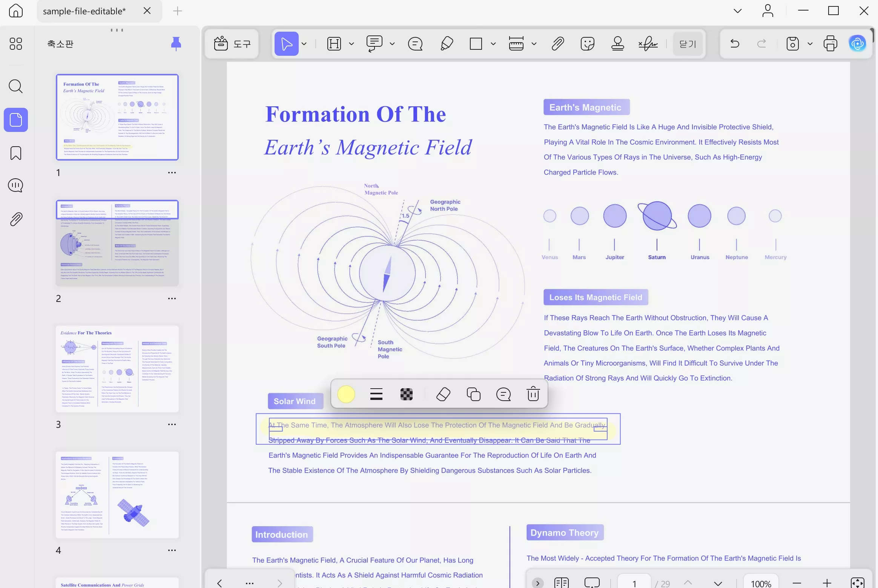
Task: Expand the measure tool dropdown arrow
Action: point(534,44)
